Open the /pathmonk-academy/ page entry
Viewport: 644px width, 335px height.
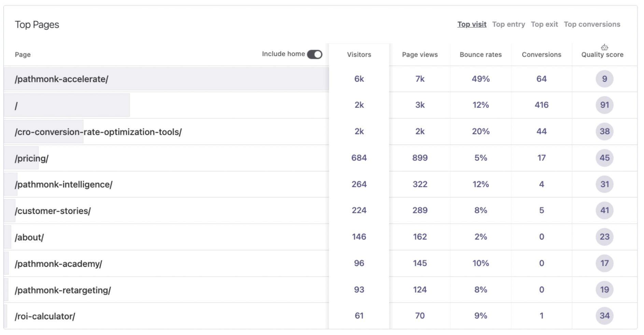point(58,263)
